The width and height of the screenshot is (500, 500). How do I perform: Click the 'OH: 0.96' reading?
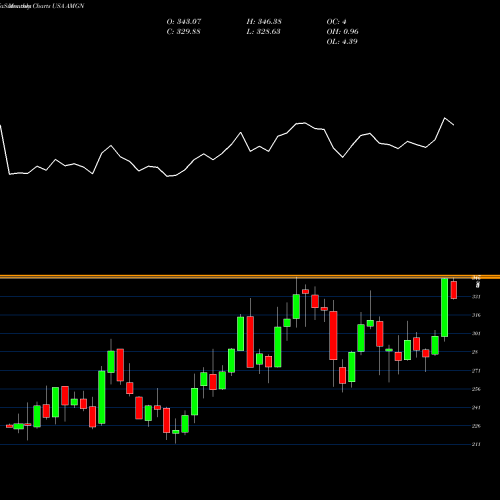point(342,31)
